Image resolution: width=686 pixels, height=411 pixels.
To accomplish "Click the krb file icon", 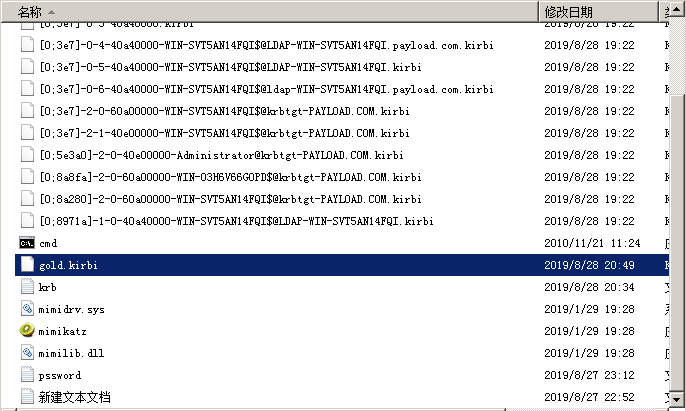I will point(27,287).
